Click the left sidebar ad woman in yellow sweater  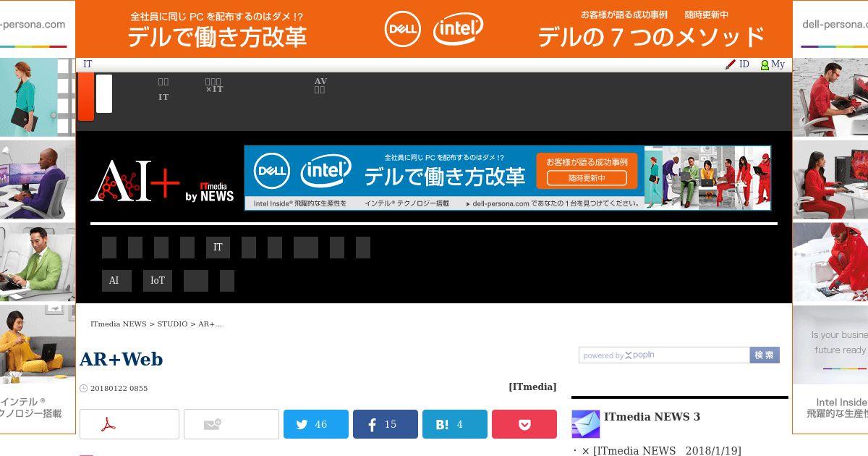pyautogui.click(x=38, y=344)
